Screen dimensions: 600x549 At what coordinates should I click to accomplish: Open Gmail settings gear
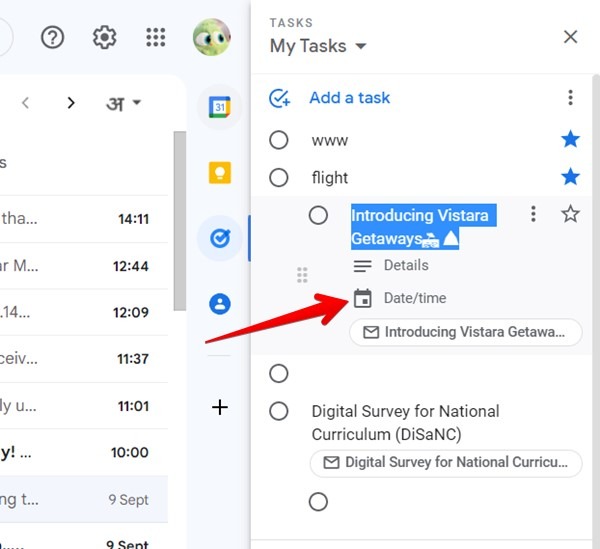pyautogui.click(x=104, y=37)
